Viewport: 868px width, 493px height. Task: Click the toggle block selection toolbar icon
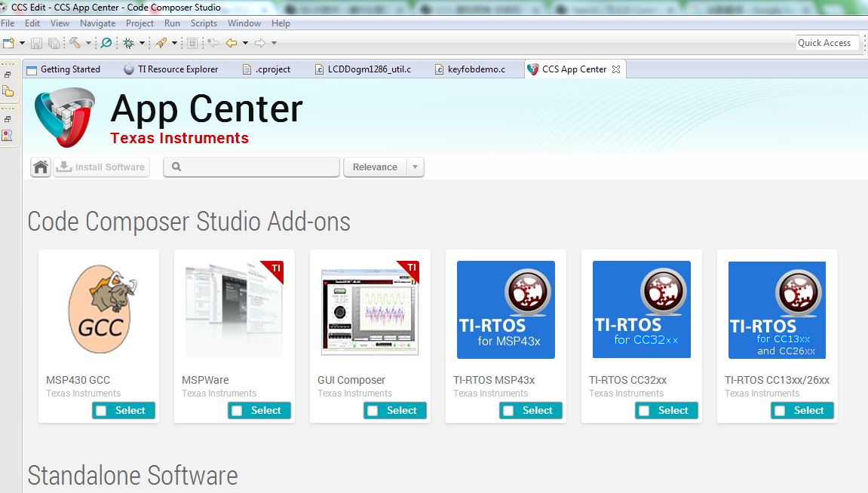192,43
